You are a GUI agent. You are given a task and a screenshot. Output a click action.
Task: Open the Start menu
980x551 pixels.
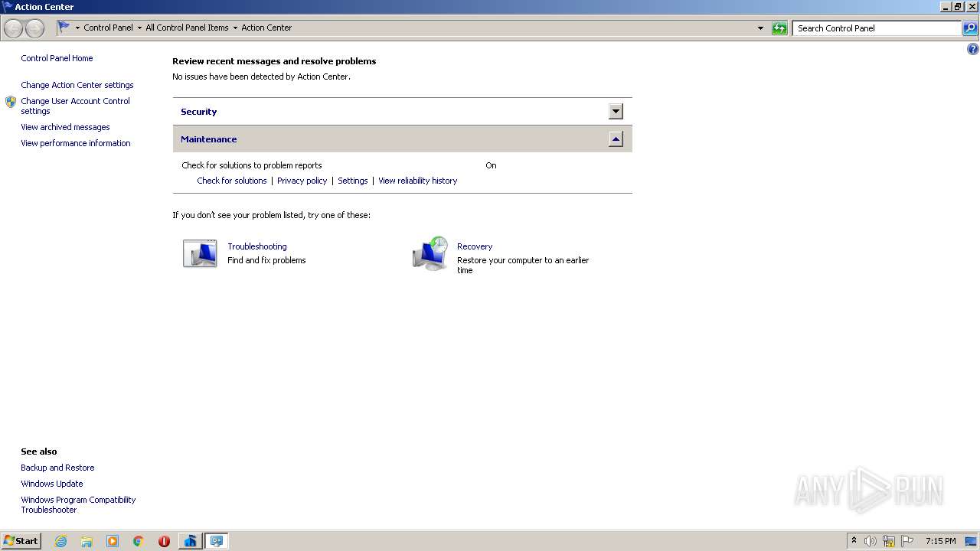tap(21, 541)
